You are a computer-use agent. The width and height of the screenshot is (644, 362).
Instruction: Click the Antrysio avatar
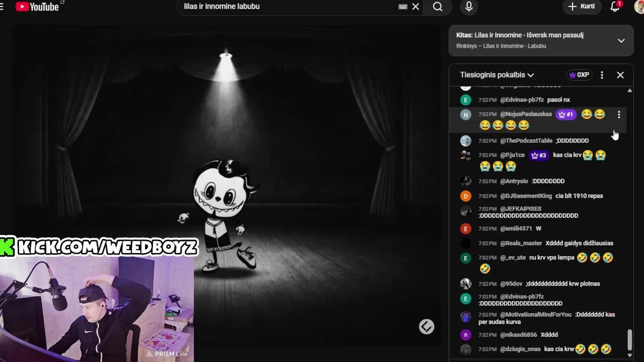pos(465,181)
